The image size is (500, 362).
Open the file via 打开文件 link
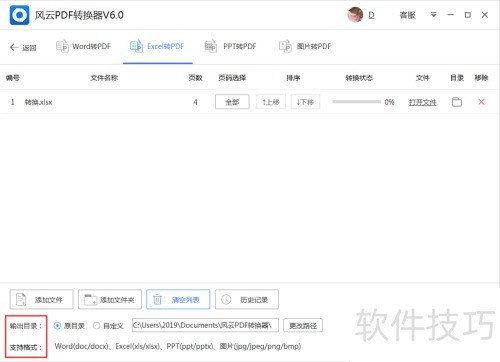(x=422, y=102)
